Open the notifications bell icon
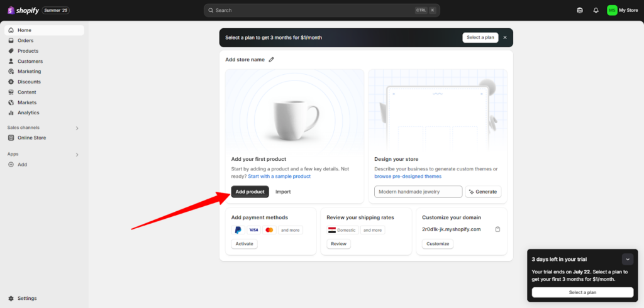The width and height of the screenshot is (644, 308). point(596,10)
